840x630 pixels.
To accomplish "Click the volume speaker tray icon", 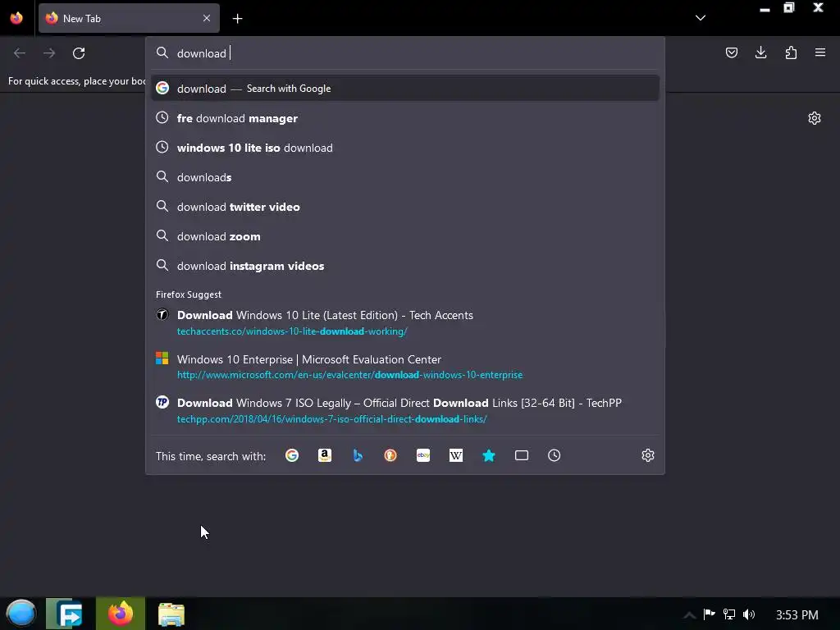I will pyautogui.click(x=749, y=614).
